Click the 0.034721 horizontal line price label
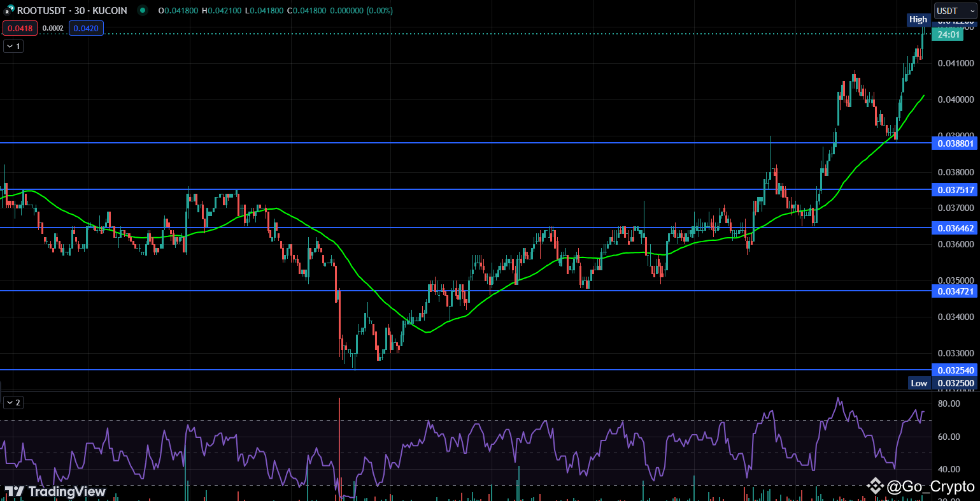 pos(956,291)
